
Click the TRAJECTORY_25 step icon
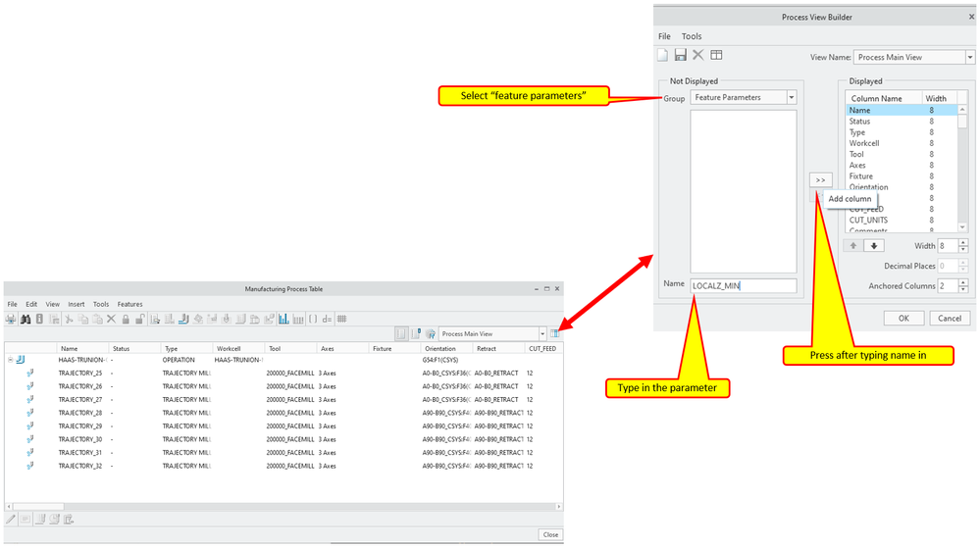[x=30, y=373]
